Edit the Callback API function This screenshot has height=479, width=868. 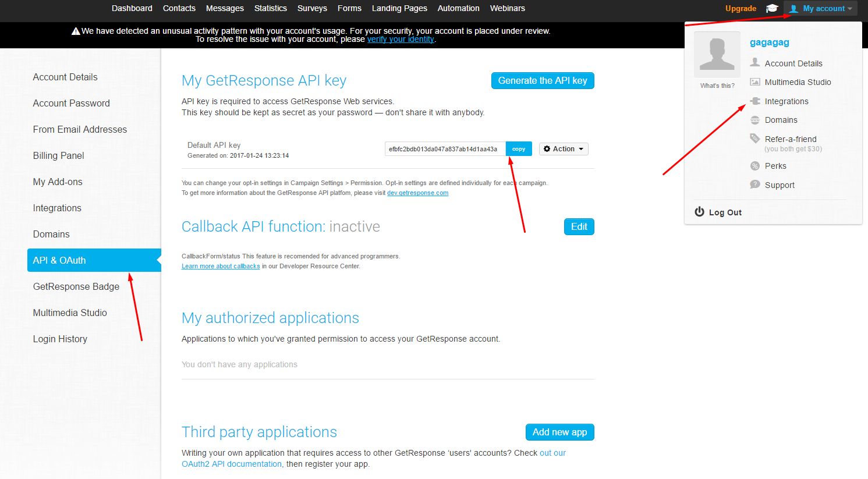[579, 226]
